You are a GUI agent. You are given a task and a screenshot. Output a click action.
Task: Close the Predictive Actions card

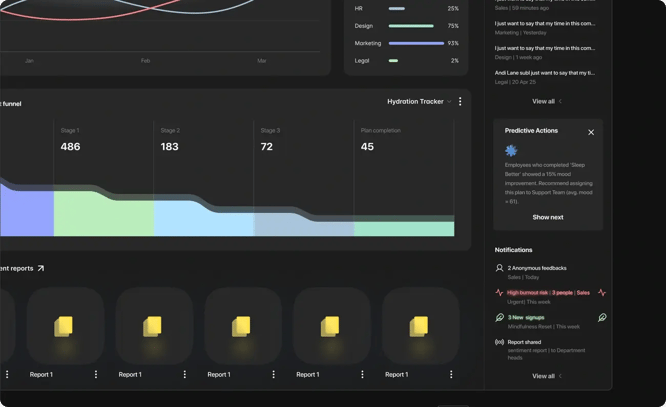pyautogui.click(x=591, y=133)
